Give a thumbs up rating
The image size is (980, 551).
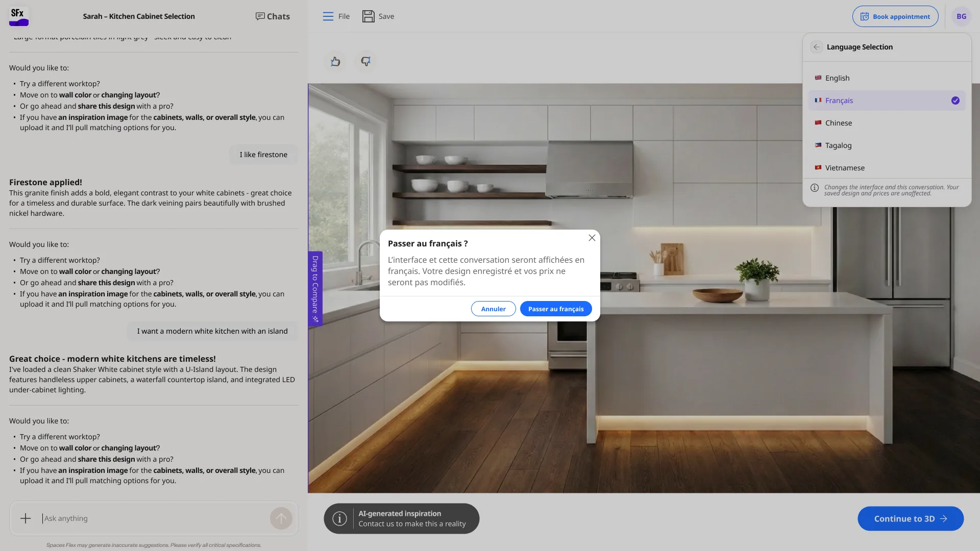point(335,62)
